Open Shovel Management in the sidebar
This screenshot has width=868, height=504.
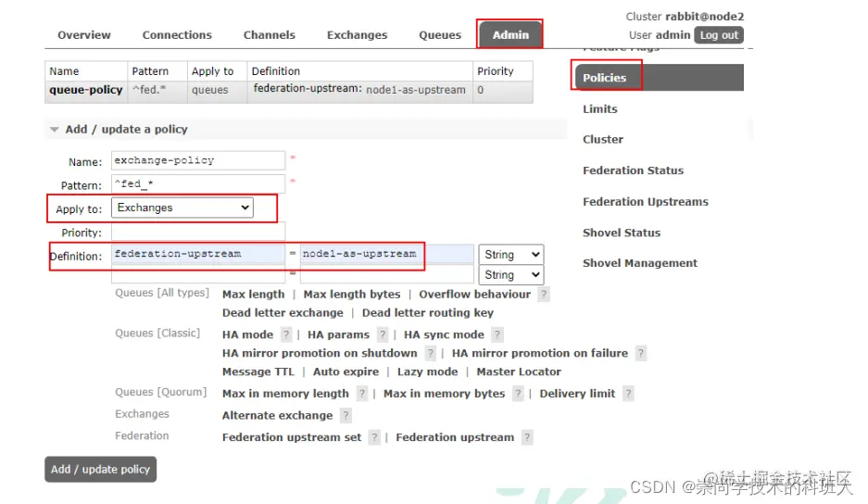pyautogui.click(x=640, y=263)
